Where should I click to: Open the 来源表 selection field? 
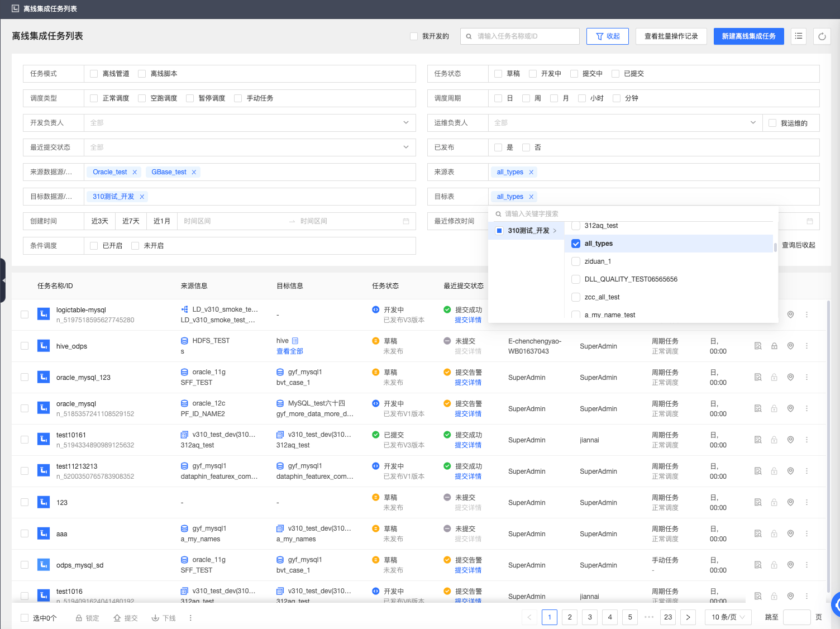click(x=654, y=172)
